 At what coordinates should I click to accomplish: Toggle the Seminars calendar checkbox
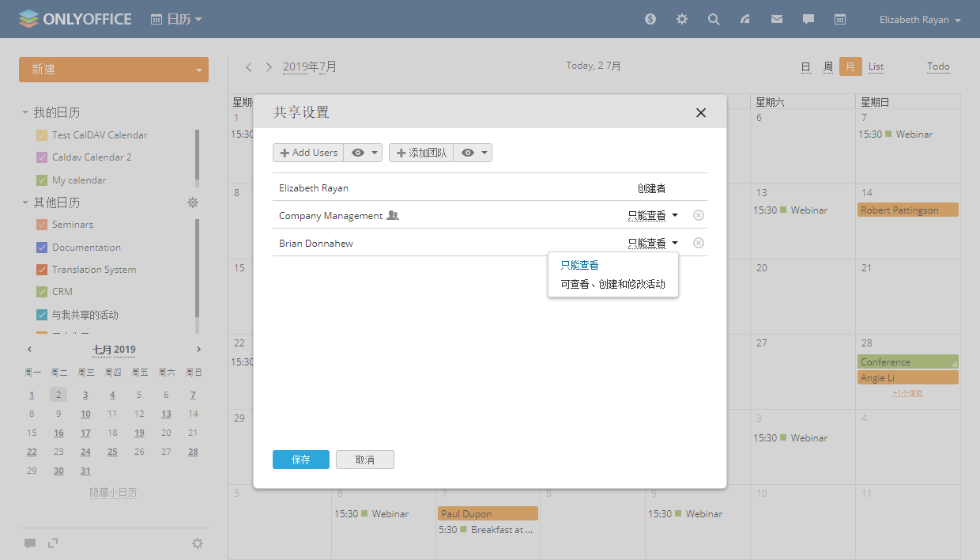(x=42, y=225)
